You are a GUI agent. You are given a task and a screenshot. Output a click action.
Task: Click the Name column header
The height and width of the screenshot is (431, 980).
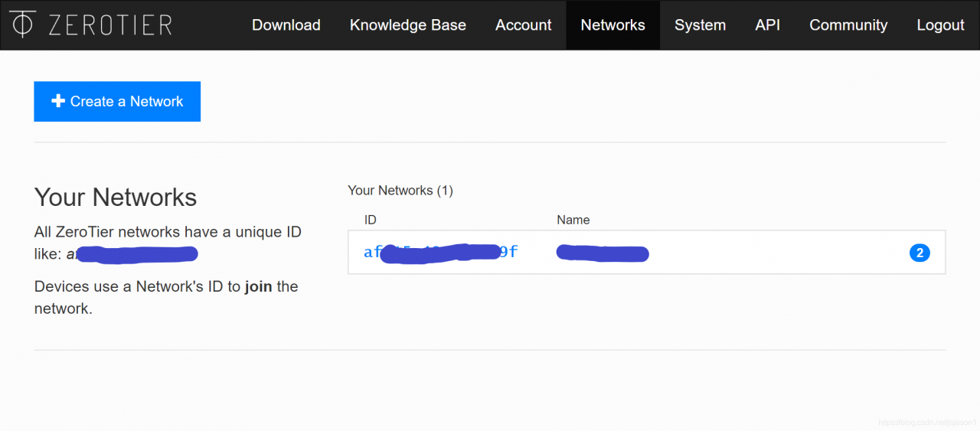(x=573, y=220)
